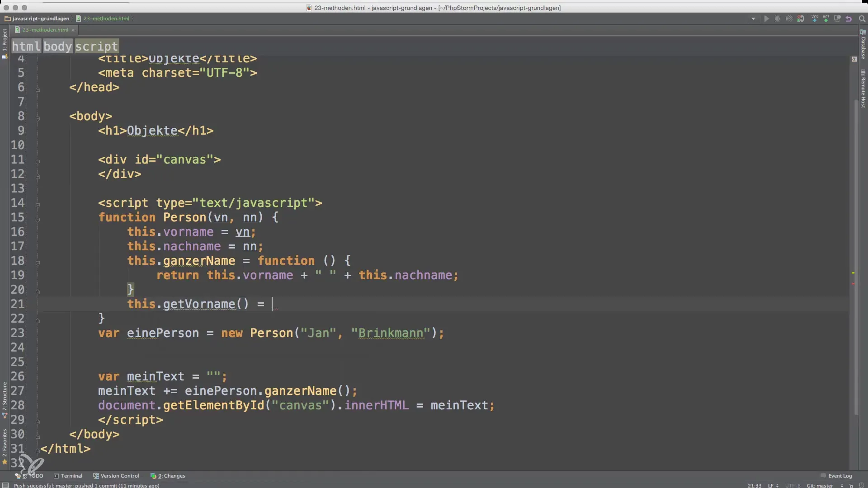Click innerHTML on line 28
The image size is (868, 488).
[x=377, y=405]
